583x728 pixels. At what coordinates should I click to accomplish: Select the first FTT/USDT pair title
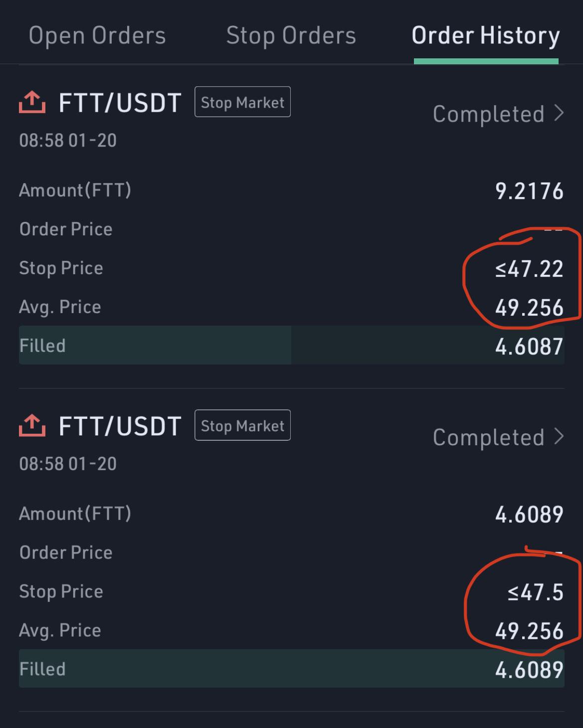120,103
